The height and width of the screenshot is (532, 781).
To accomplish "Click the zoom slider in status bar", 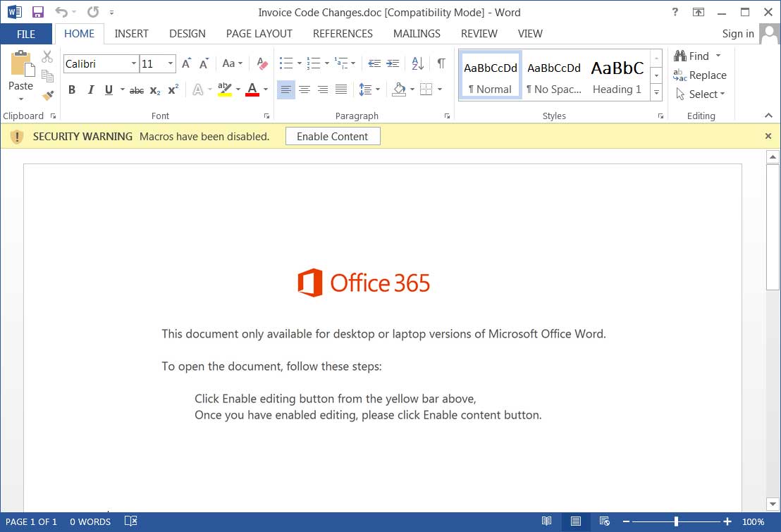I will pos(676,521).
